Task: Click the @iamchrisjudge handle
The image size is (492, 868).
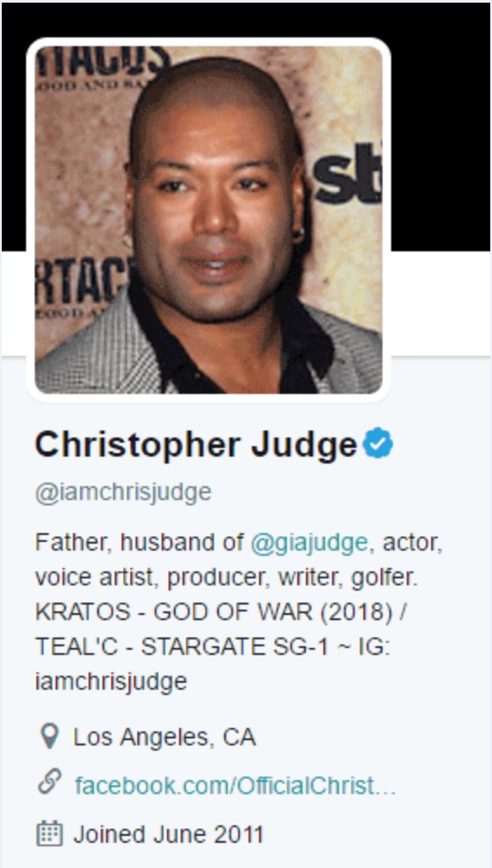Action: click(123, 492)
